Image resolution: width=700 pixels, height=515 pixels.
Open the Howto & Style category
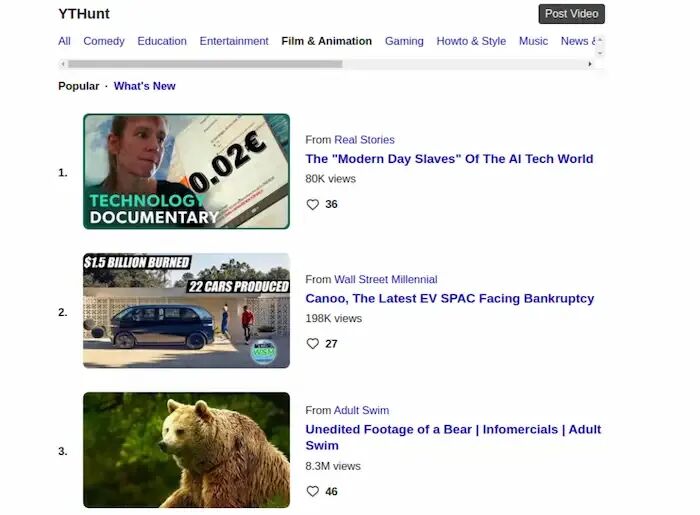coord(471,41)
